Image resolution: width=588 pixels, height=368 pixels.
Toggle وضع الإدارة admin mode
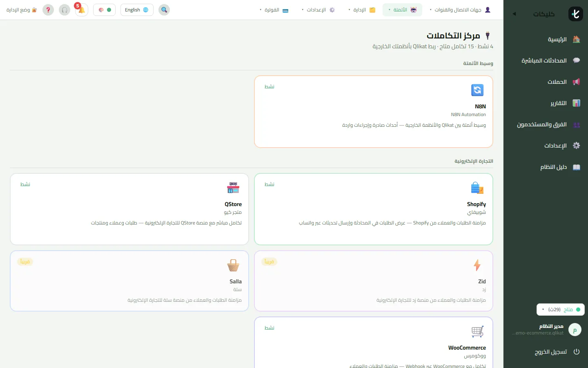pyautogui.click(x=22, y=10)
